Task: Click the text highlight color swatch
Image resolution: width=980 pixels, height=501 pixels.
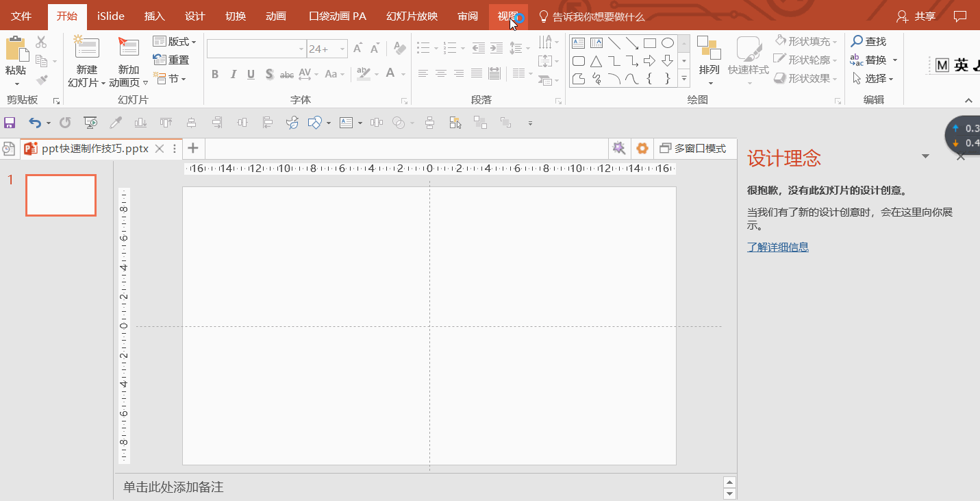Action: click(363, 74)
